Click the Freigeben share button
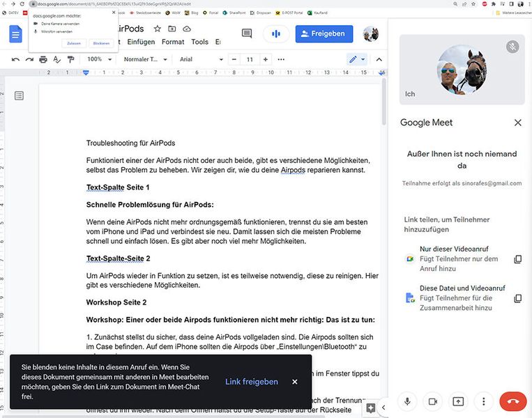 click(x=324, y=34)
